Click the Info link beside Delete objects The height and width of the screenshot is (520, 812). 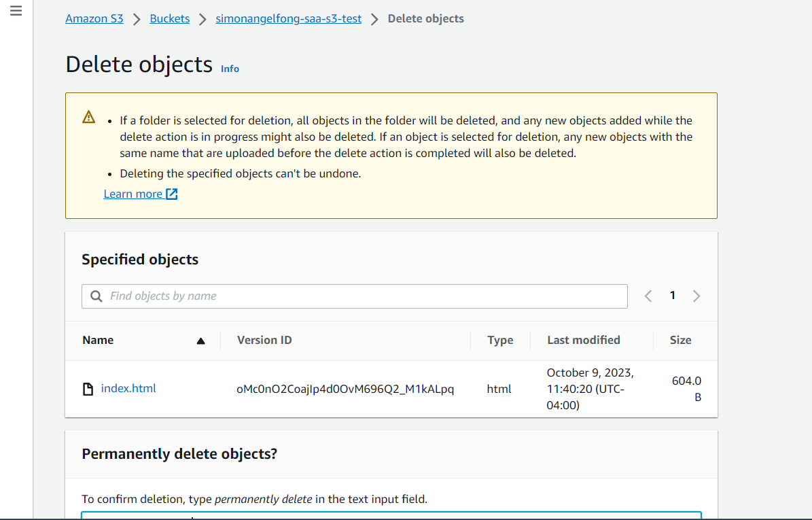point(230,69)
